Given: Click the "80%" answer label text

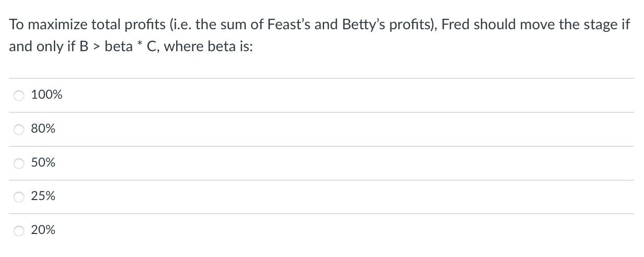Looking at the screenshot, I should (43, 129).
